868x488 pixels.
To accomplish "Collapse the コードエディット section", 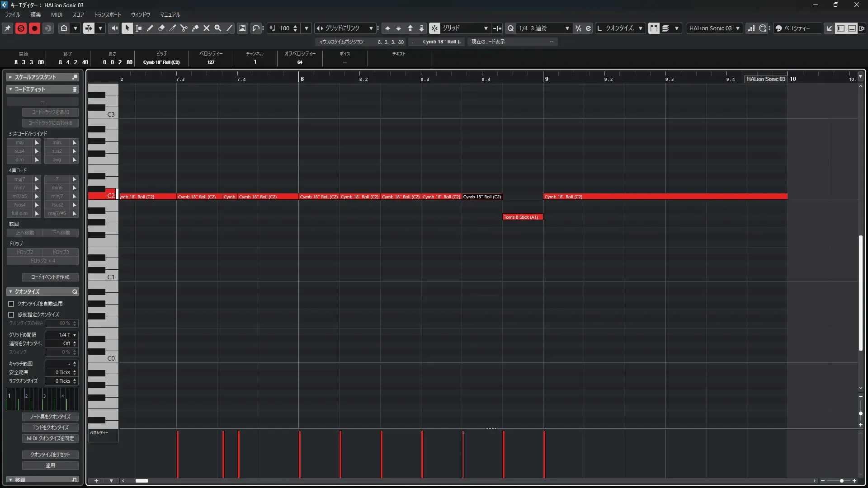I will 10,89.
